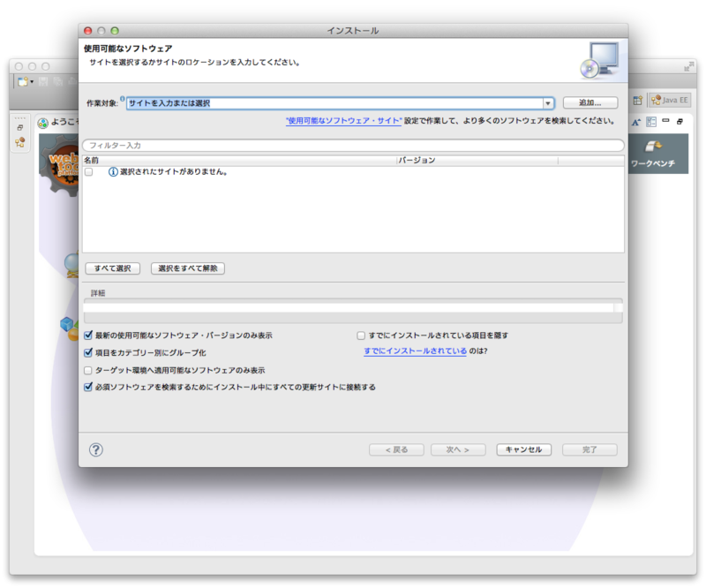Open the welcome page customize icon

click(651, 121)
